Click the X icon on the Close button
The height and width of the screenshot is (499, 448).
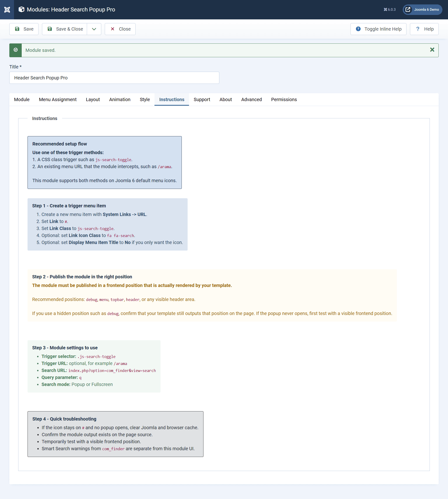point(112,29)
